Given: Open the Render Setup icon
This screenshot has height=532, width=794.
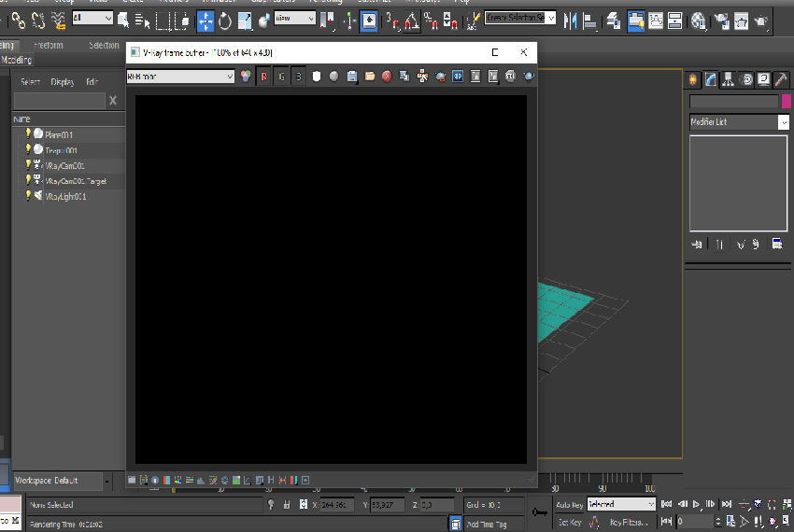Looking at the screenshot, I should click(721, 21).
